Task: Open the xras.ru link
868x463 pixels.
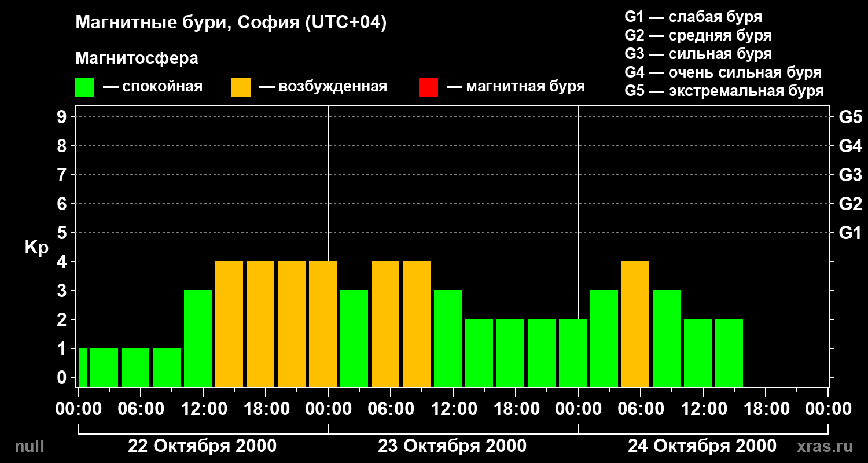Action: pos(825,446)
